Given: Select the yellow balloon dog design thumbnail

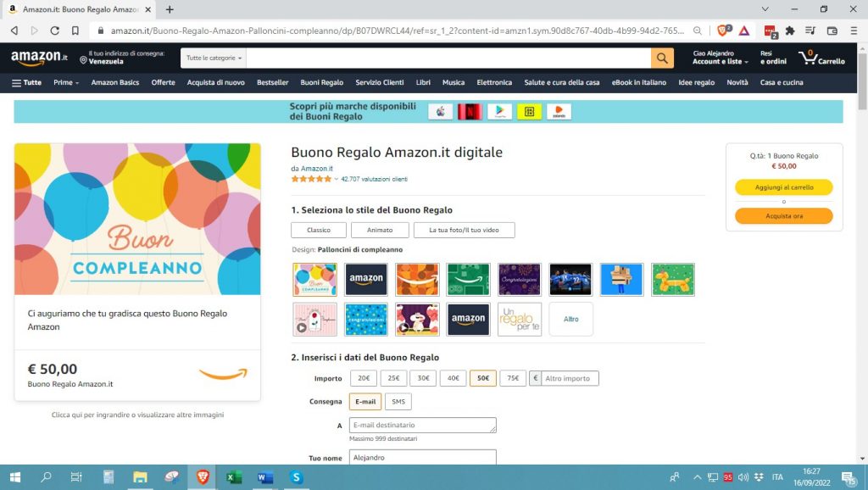Looking at the screenshot, I should click(673, 280).
